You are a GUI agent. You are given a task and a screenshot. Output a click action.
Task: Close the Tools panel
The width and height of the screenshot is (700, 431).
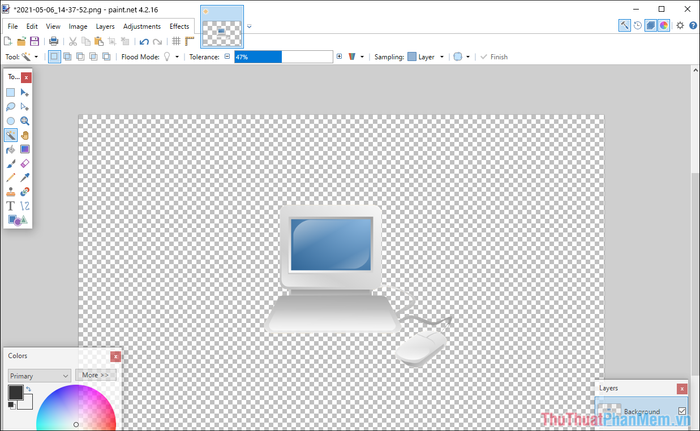26,77
